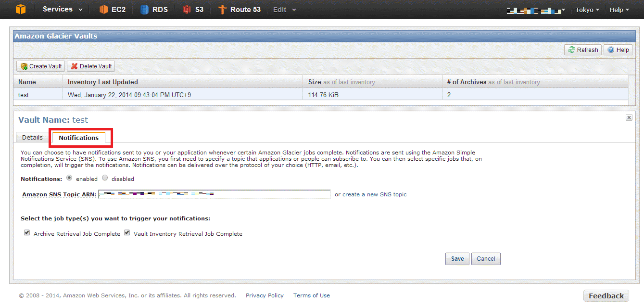Open the Terms of Use link
Viewport: 644px width, 307px height.
click(312, 295)
